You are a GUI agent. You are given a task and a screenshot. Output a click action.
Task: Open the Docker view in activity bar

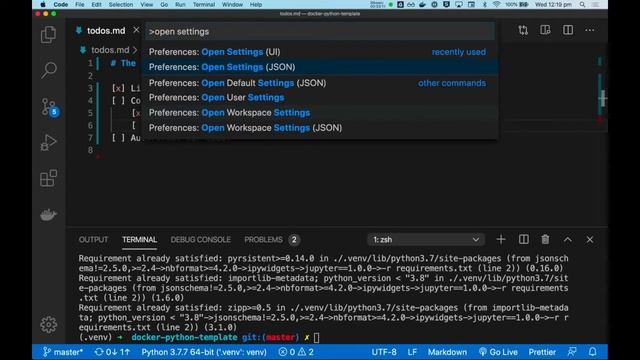coord(49,214)
